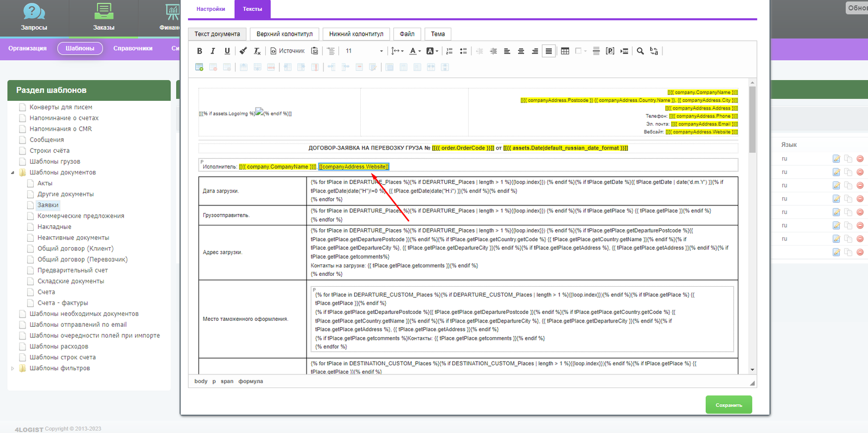Select Напоминание о счетах item
This screenshot has width=868, height=433.
click(64, 118)
